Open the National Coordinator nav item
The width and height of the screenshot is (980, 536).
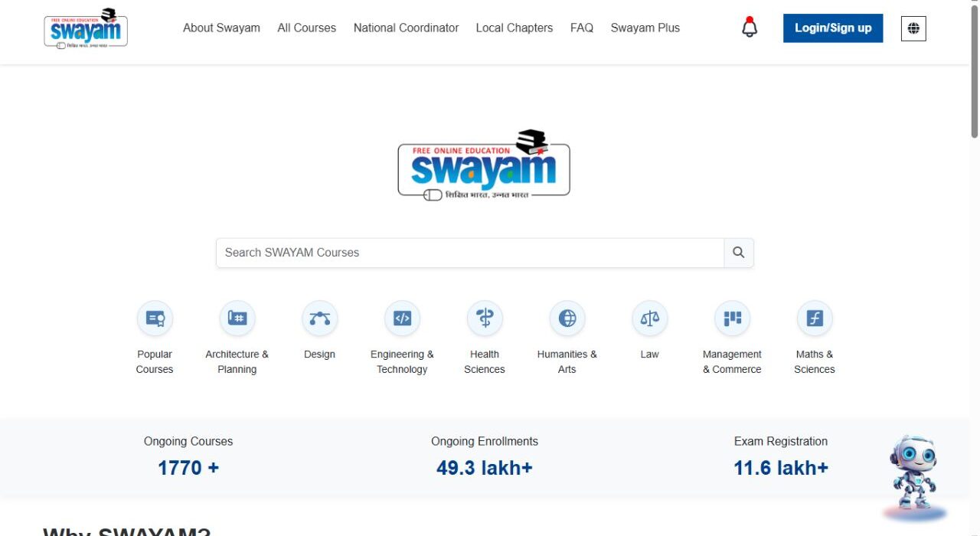point(406,28)
